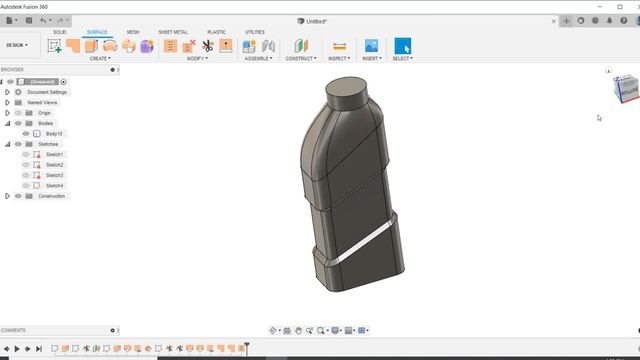640x360 pixels.
Task: Open the Help question mark menu
Action: pos(624,20)
